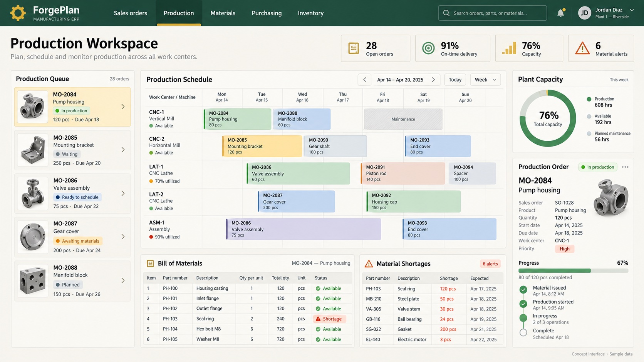Click the In production status badge in Production Order
Image resolution: width=644 pixels, height=362 pixels.
point(598,167)
